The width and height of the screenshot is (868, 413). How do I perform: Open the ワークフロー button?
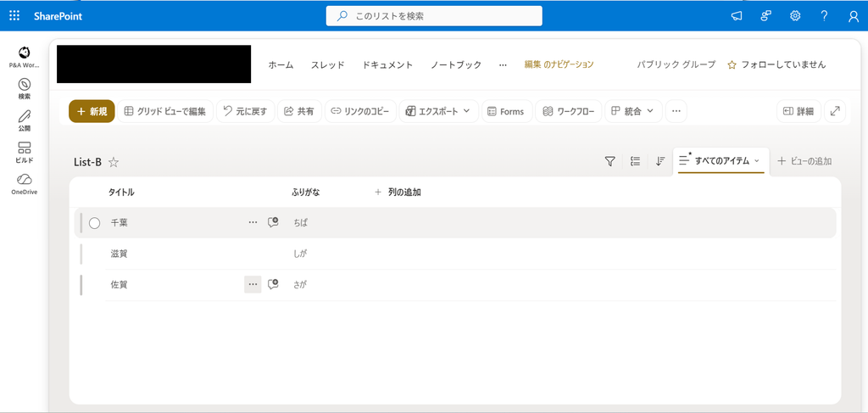(x=568, y=111)
